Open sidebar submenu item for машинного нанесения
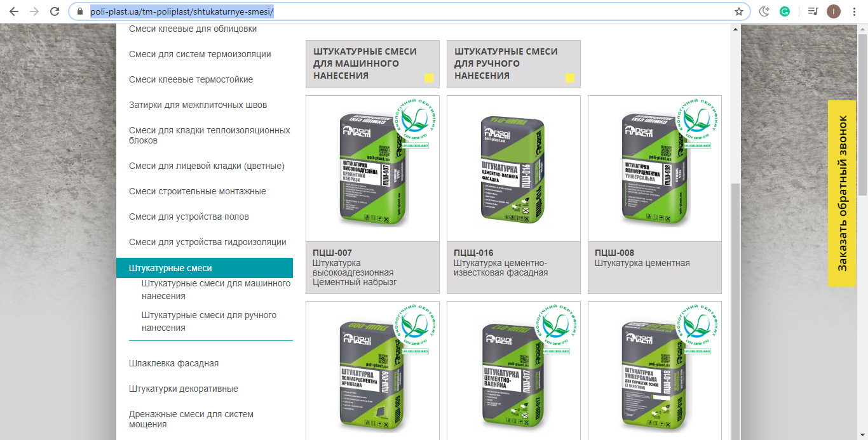Image resolution: width=868 pixels, height=440 pixels. [216, 290]
